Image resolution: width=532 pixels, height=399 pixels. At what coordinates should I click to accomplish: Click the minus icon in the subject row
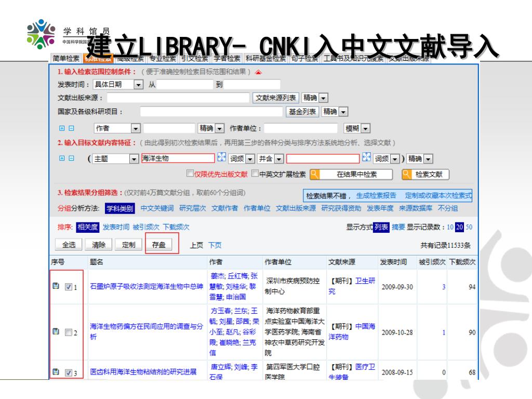[71, 158]
